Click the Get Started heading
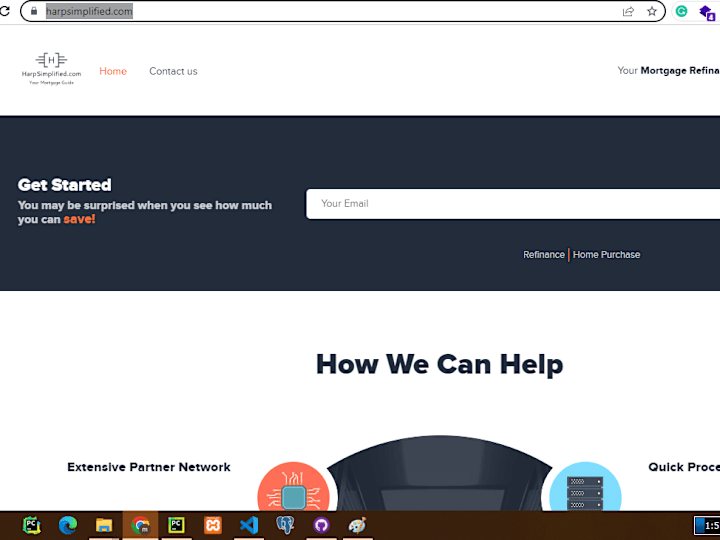 click(65, 185)
